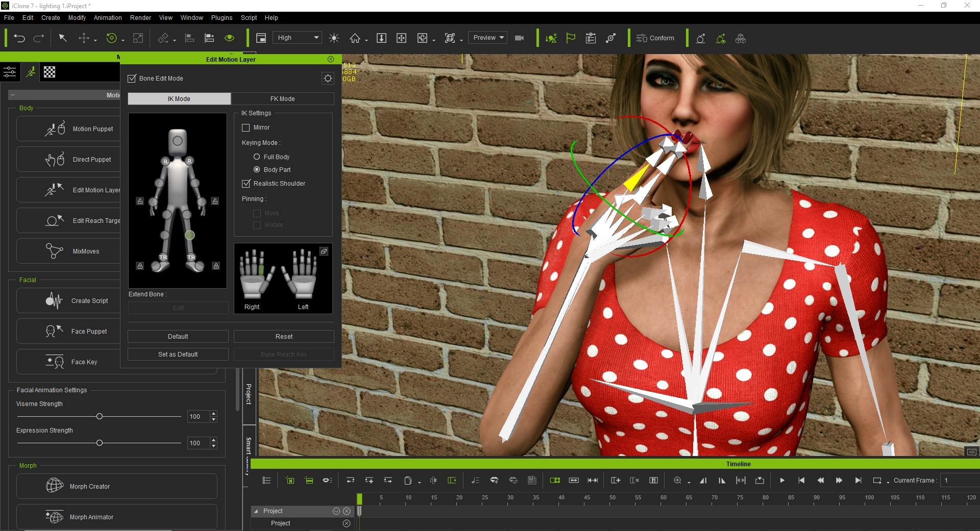980x531 pixels.
Task: Click the Home view icon
Action: pos(355,38)
